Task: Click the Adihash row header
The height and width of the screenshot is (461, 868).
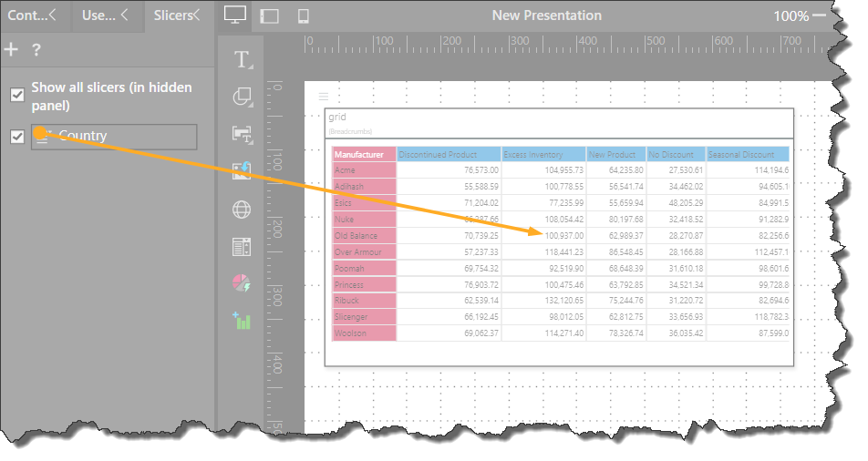Action: coord(365,187)
